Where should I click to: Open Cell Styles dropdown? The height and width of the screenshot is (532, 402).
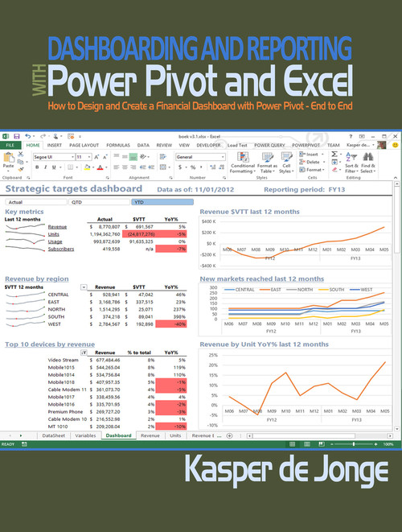tap(286, 163)
